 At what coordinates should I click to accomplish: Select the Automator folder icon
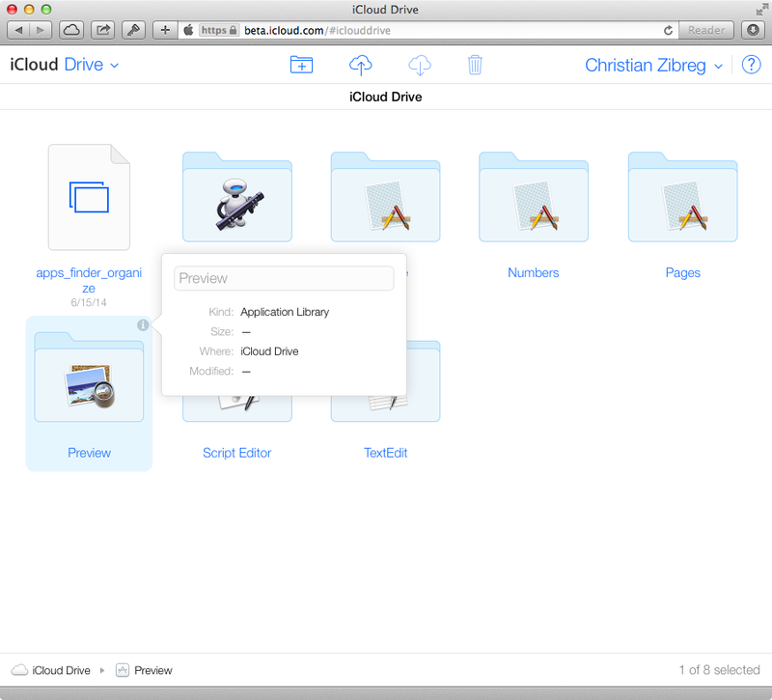237,197
